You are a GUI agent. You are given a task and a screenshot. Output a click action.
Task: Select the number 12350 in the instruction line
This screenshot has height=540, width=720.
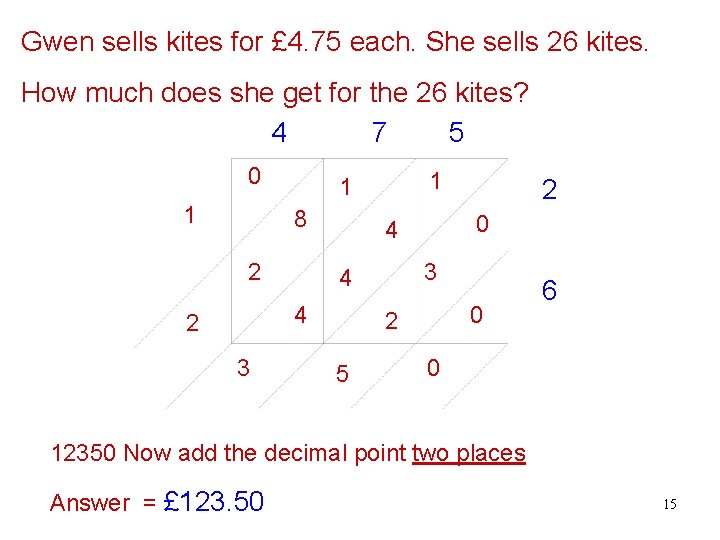[83, 453]
